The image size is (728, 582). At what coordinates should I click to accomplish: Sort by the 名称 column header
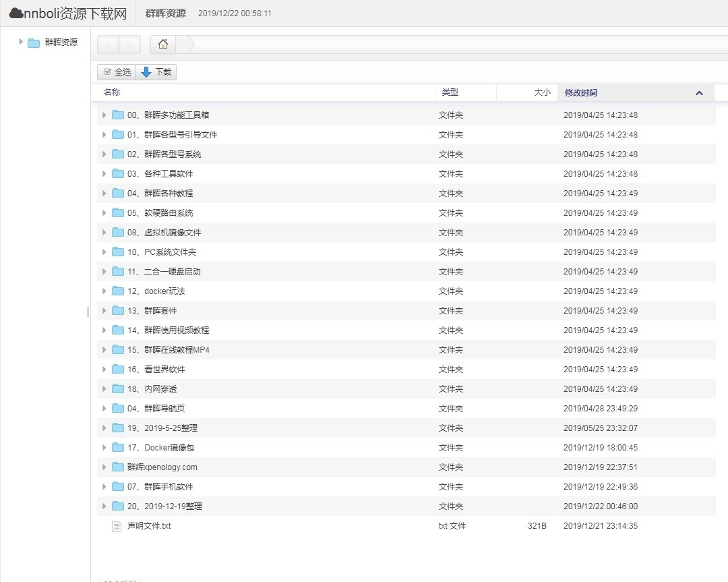(x=263, y=92)
